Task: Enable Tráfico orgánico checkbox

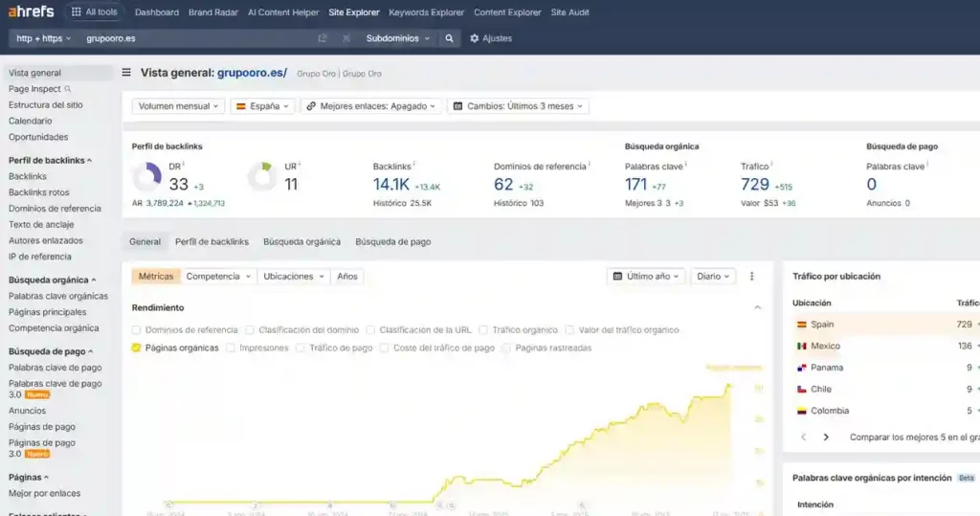Action: pyautogui.click(x=483, y=329)
